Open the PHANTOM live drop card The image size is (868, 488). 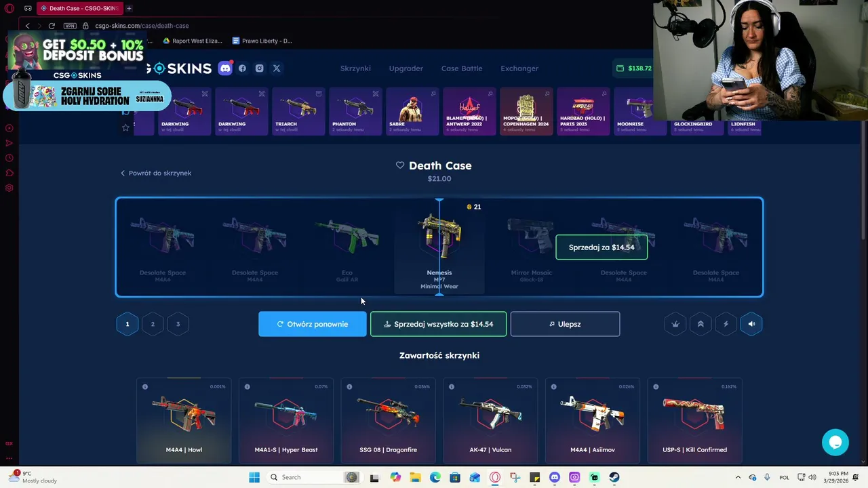tap(355, 112)
